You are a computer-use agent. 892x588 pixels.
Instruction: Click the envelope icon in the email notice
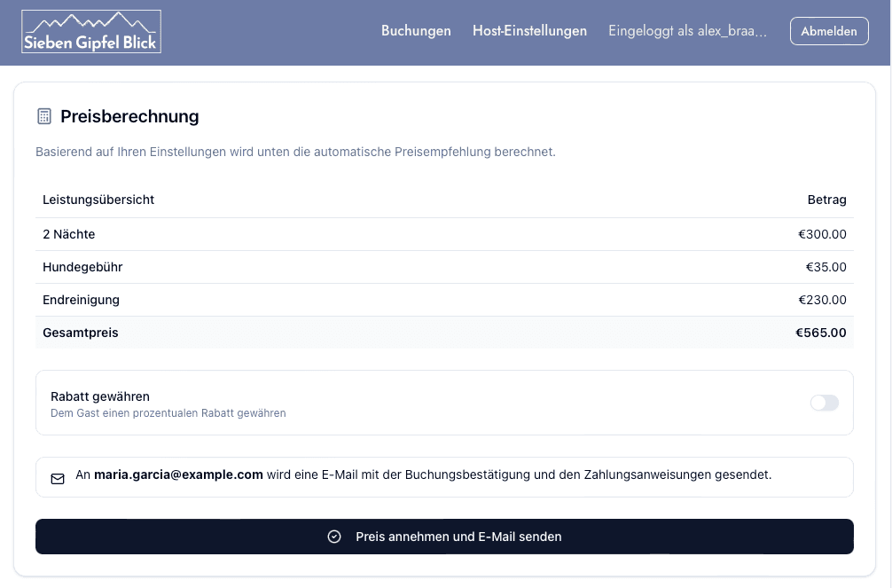pos(58,478)
